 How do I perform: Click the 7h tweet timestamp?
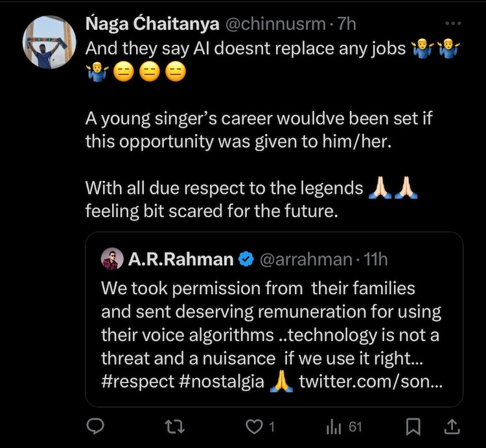[347, 25]
